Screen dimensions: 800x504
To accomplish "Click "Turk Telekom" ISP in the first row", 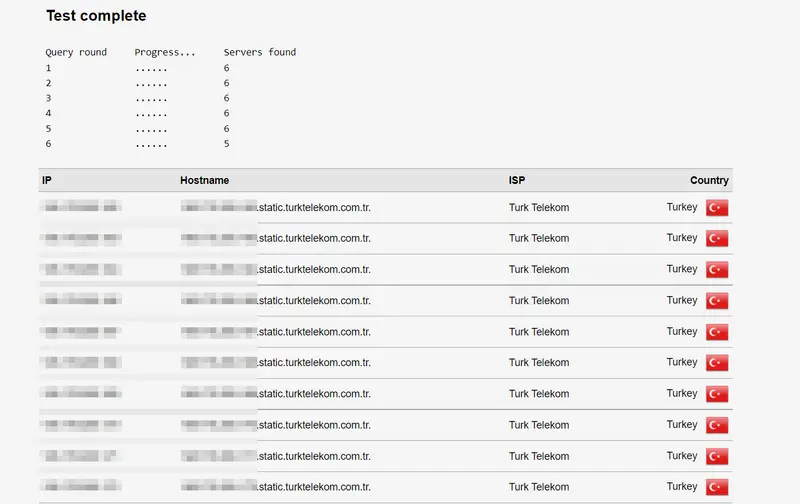I will click(539, 208).
